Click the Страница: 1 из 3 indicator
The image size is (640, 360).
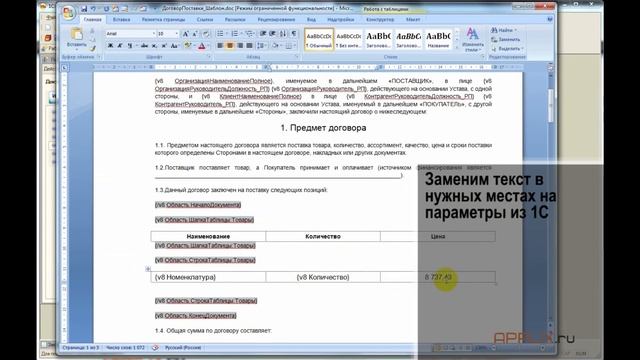coord(81,348)
